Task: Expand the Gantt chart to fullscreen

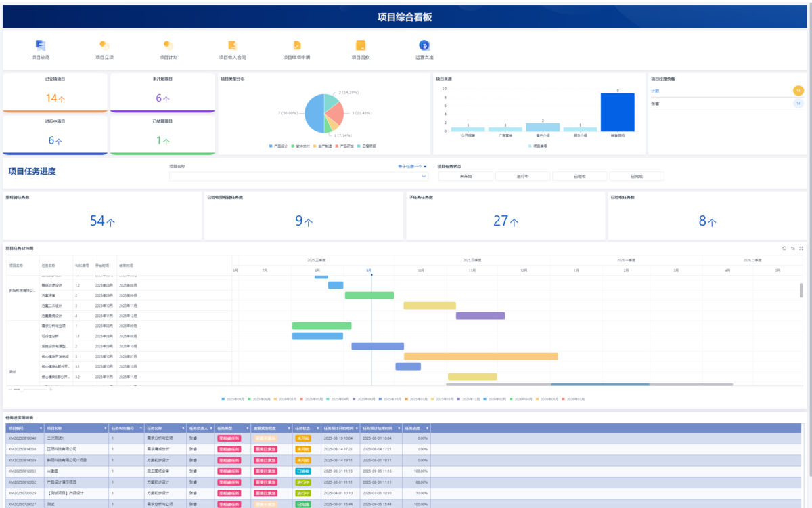Action: tap(801, 248)
